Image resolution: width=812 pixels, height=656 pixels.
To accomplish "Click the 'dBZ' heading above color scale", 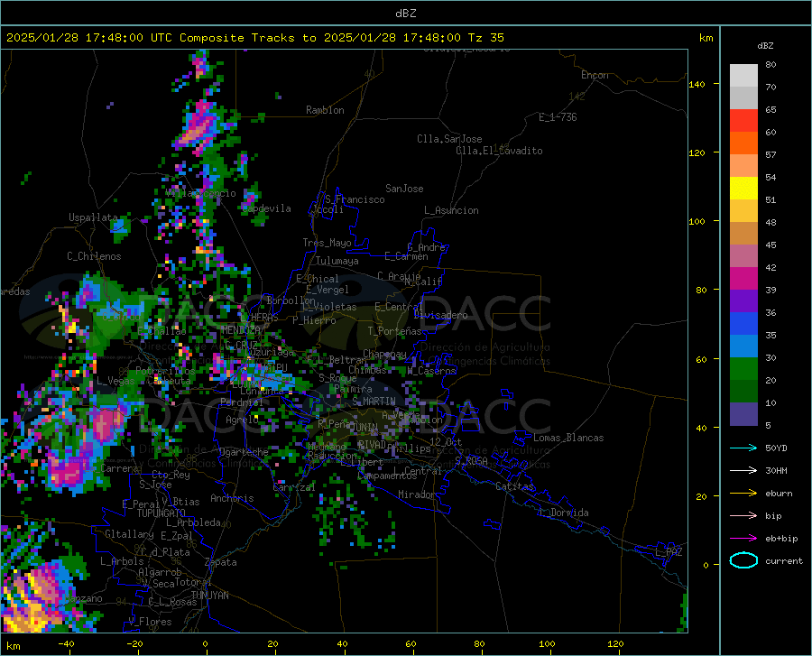I will click(765, 45).
